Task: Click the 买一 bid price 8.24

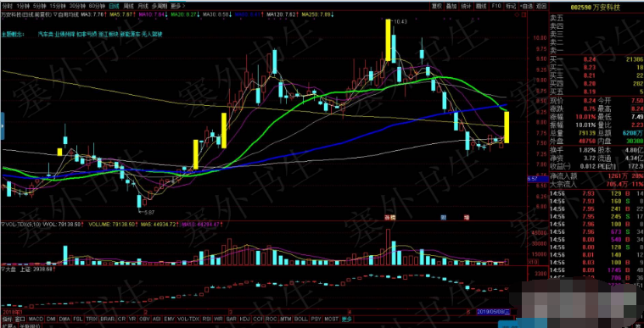Action: 589,60
